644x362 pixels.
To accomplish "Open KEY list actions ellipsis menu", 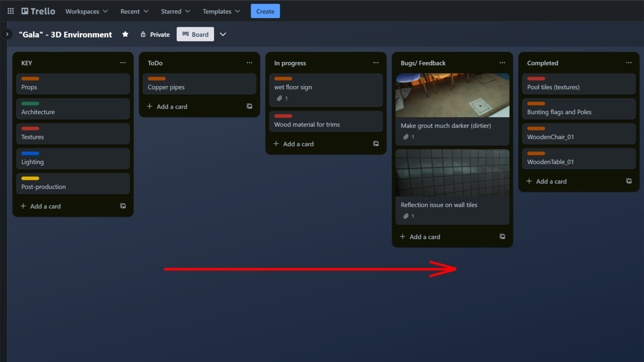I will pyautogui.click(x=123, y=63).
